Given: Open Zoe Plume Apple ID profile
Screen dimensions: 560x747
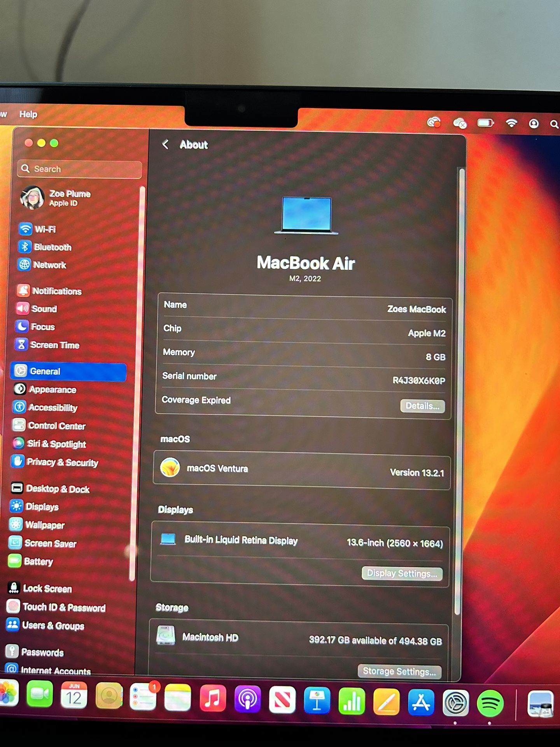Looking at the screenshot, I should pyautogui.click(x=56, y=198).
